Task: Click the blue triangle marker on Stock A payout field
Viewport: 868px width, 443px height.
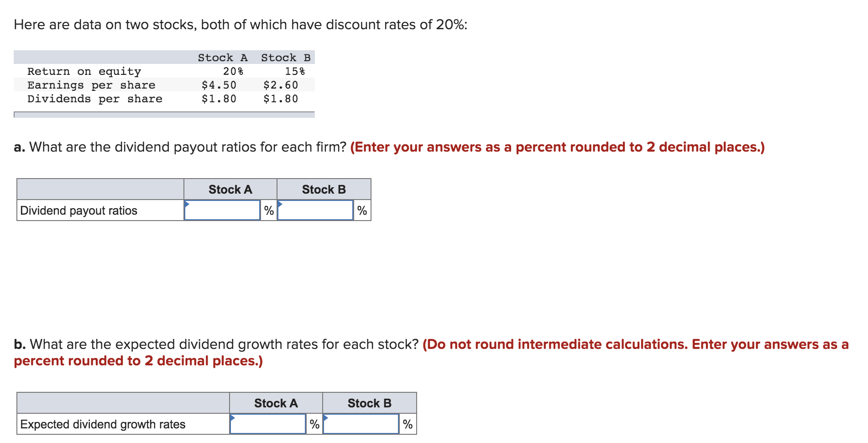Action: [x=188, y=204]
